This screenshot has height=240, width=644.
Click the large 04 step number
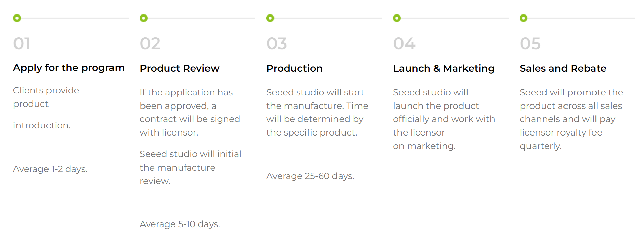404,44
